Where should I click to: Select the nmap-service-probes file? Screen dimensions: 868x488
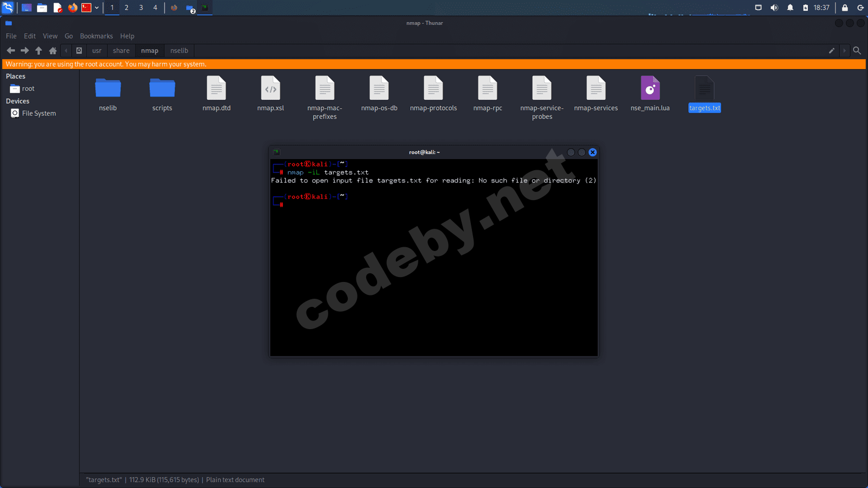tap(542, 98)
